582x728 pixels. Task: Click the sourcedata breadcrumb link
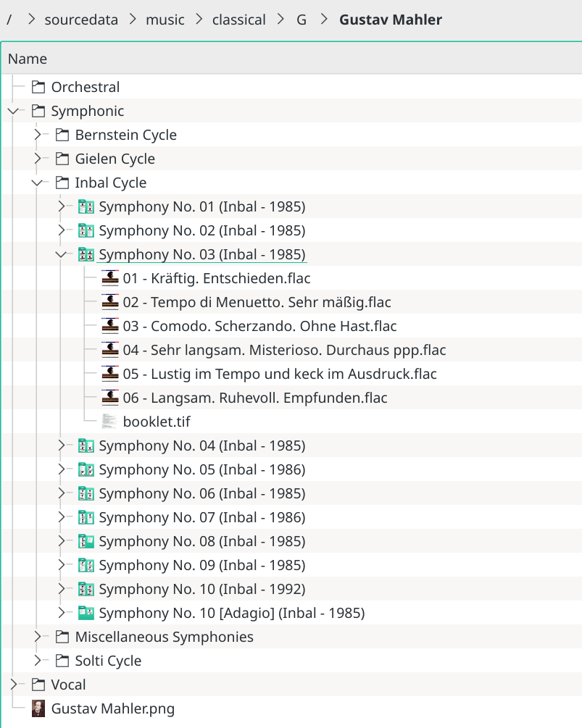point(81,20)
